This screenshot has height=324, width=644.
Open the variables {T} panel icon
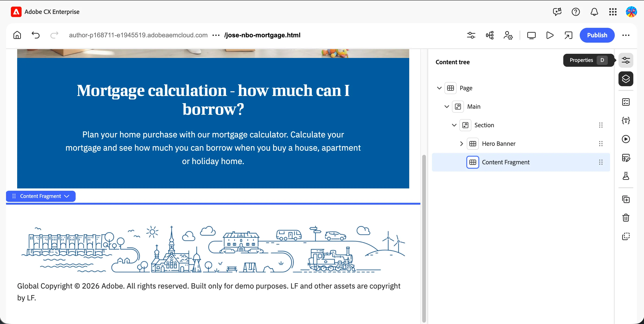(626, 121)
